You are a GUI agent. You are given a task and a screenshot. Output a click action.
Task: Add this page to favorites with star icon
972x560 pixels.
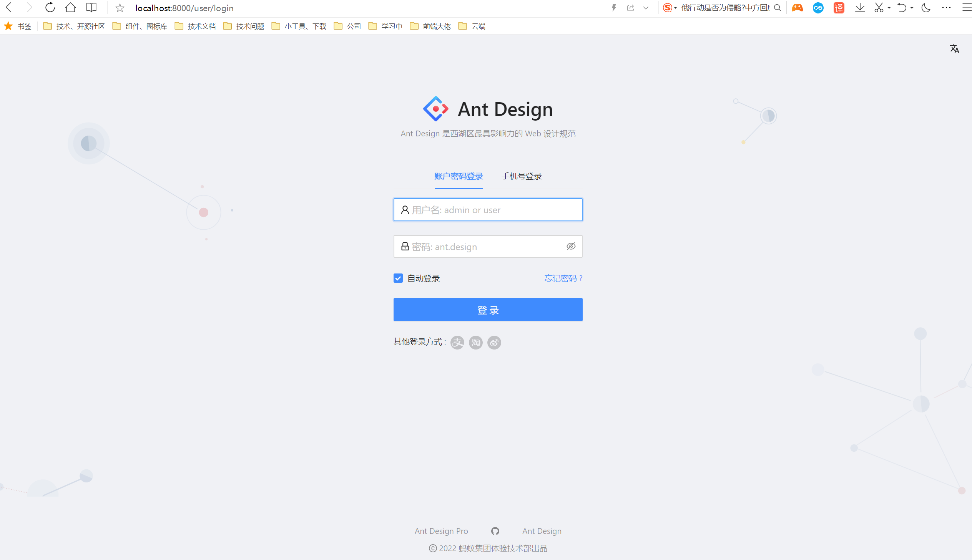click(x=120, y=7)
